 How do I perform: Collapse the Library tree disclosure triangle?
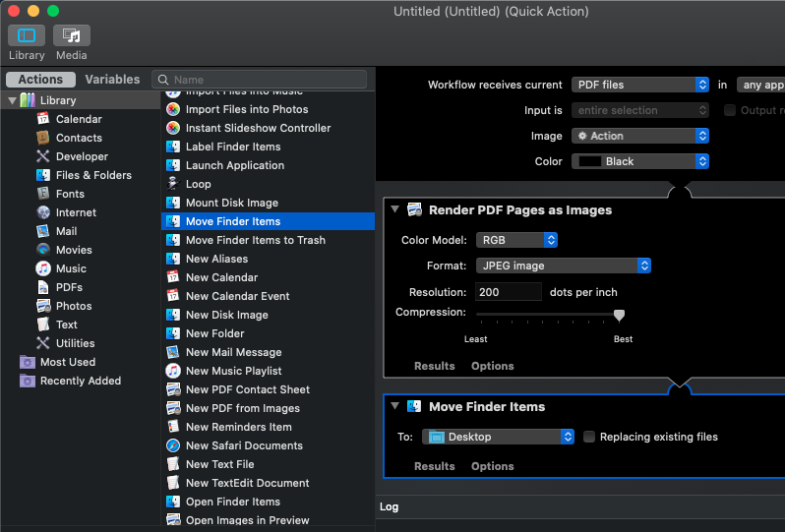[12, 100]
